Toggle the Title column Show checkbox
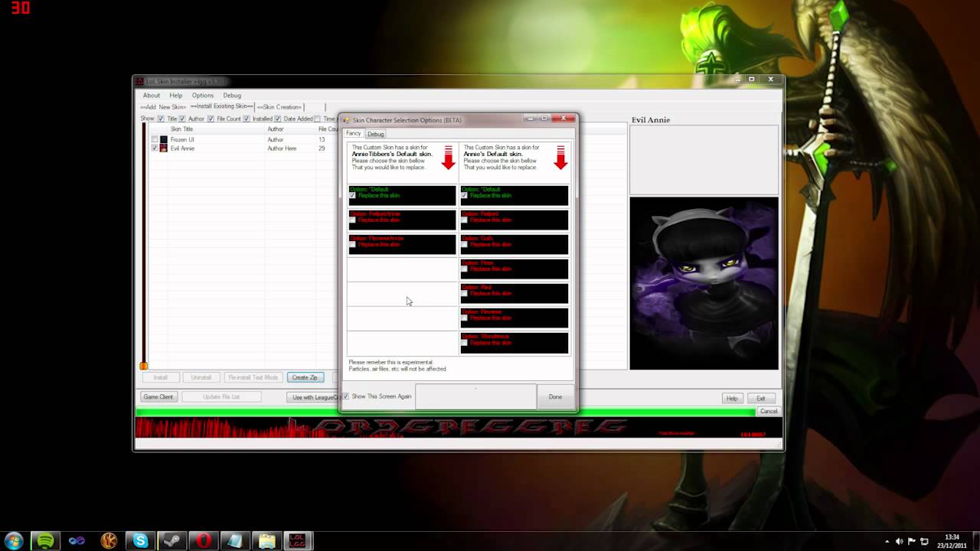Screen dimensions: 980x551 [161, 119]
